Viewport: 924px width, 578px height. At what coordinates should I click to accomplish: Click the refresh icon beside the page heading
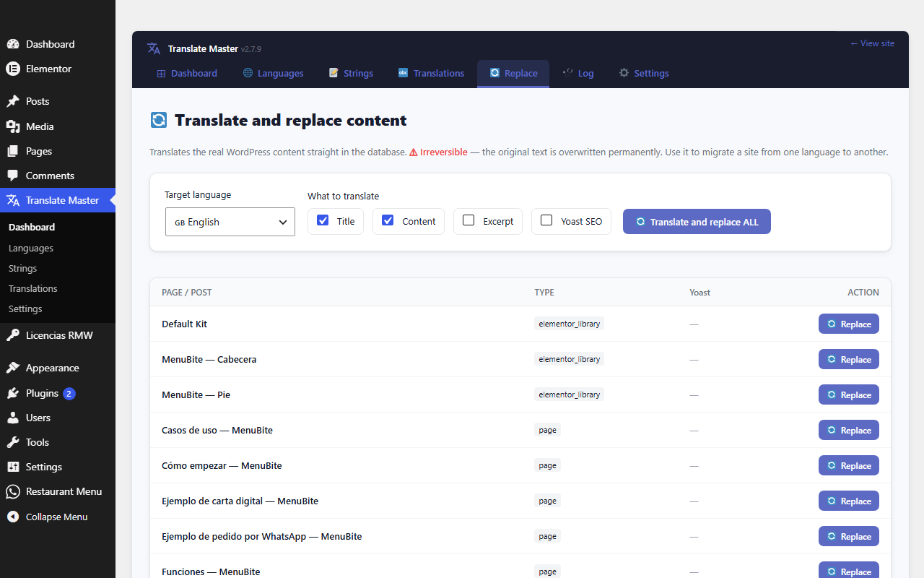pyautogui.click(x=158, y=120)
